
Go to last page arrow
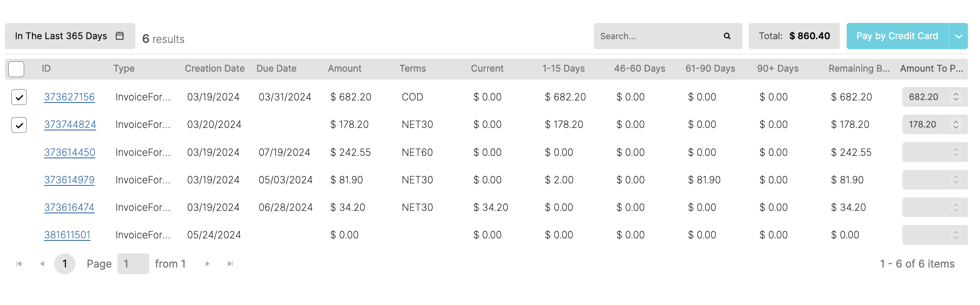tap(230, 264)
